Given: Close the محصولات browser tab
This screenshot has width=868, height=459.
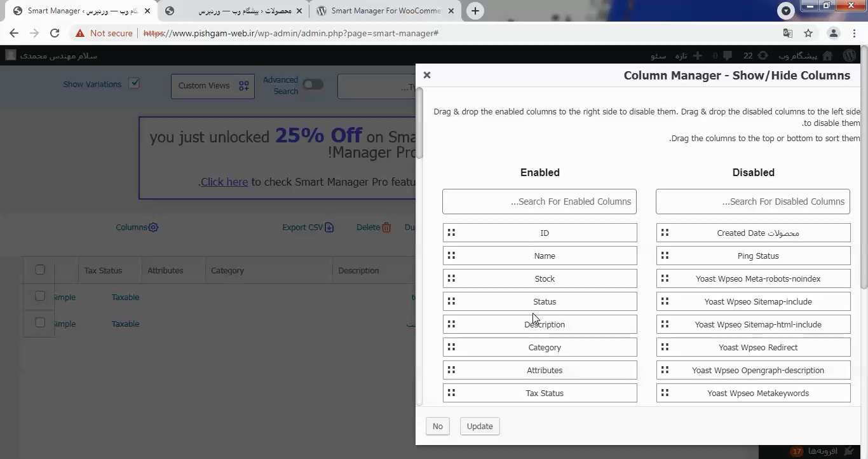Looking at the screenshot, I should [x=299, y=11].
